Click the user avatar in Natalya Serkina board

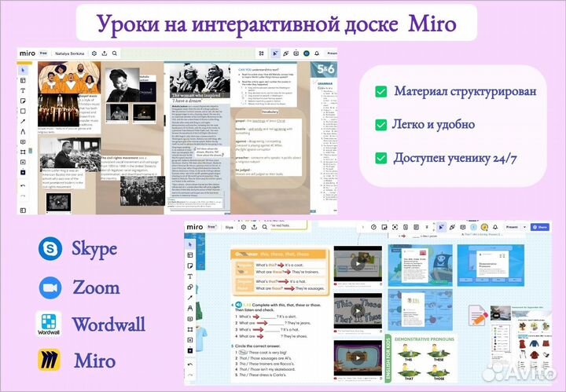pos(307,53)
